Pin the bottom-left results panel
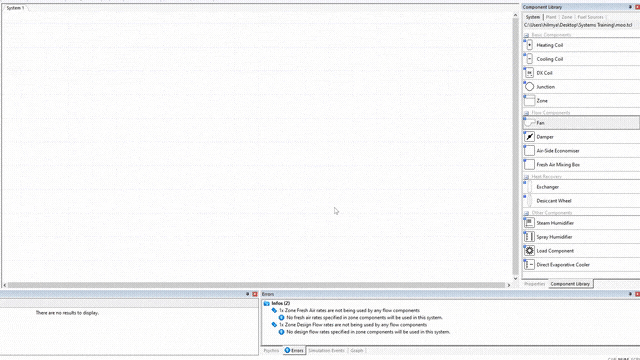Image resolution: width=640 pixels, height=360 pixels. 247,294
